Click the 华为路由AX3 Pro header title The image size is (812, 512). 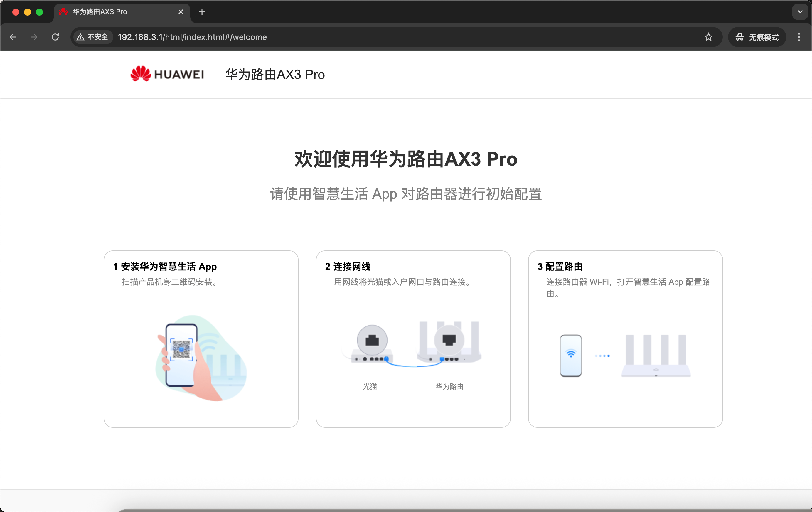[275, 75]
